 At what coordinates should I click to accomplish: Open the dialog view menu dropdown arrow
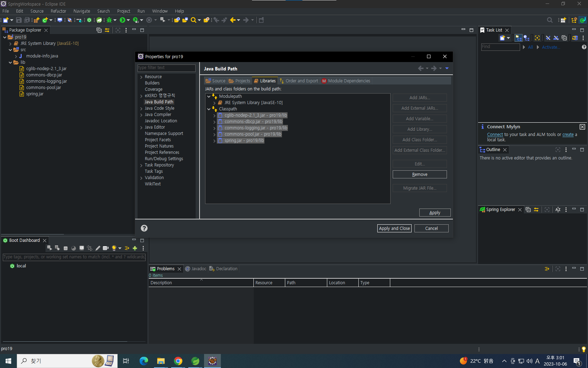[x=447, y=68]
